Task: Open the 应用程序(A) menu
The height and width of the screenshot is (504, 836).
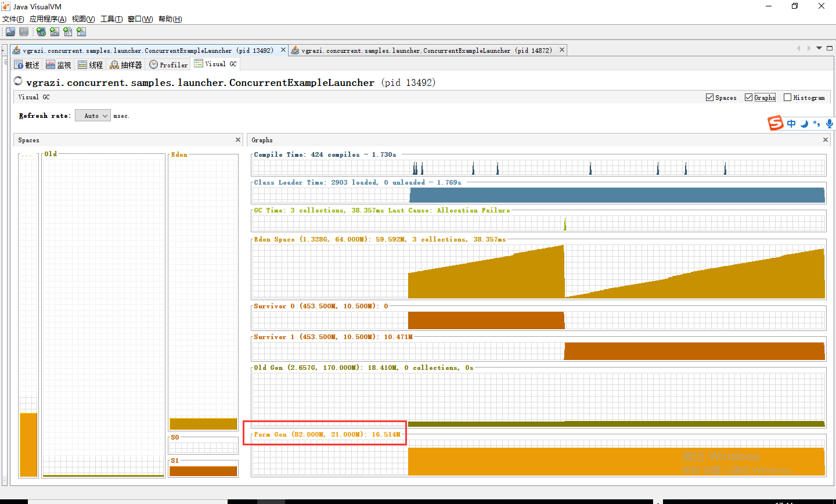Action: tap(48, 19)
